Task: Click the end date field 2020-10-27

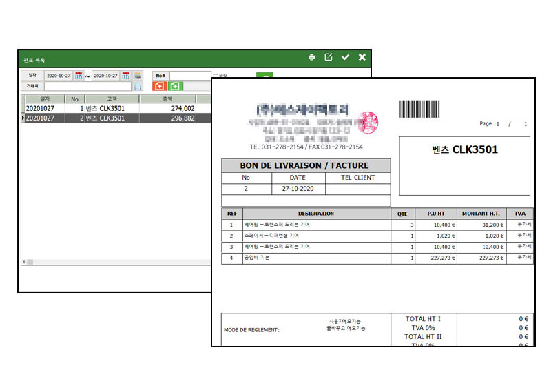Action: point(106,76)
